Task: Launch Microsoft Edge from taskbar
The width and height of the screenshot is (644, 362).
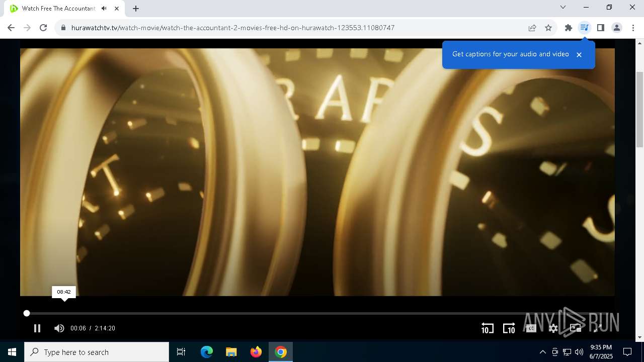Action: 206,352
